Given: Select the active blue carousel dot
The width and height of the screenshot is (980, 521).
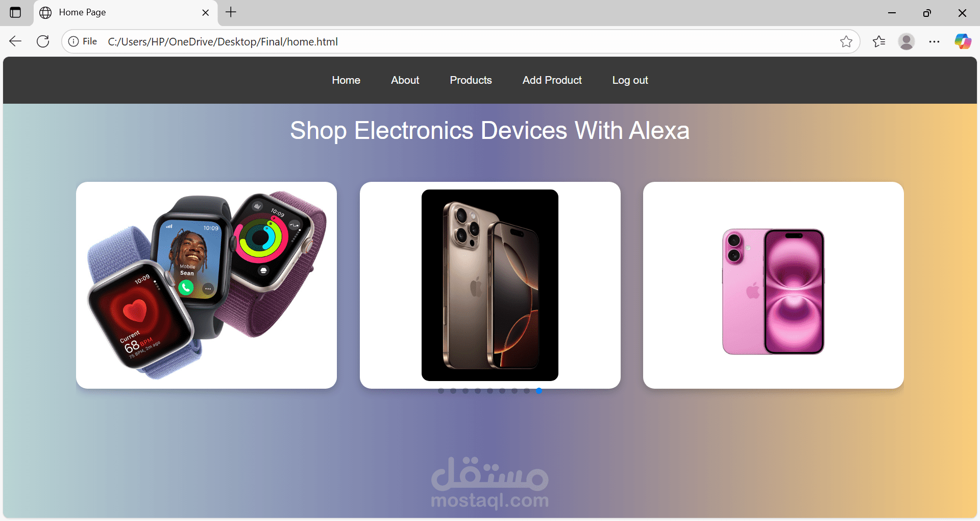Looking at the screenshot, I should tap(539, 391).
